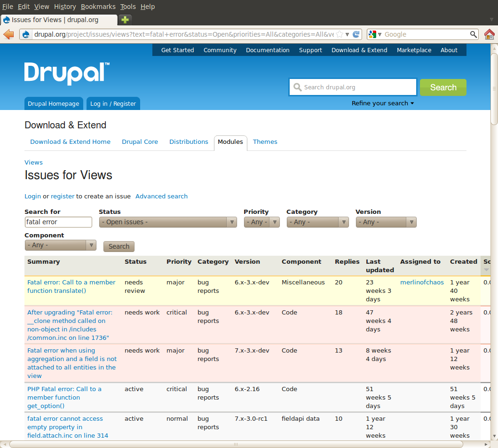498x448 pixels.
Task: Open issue Fatal error: Call to a member function translate()
Action: [x=71, y=286]
